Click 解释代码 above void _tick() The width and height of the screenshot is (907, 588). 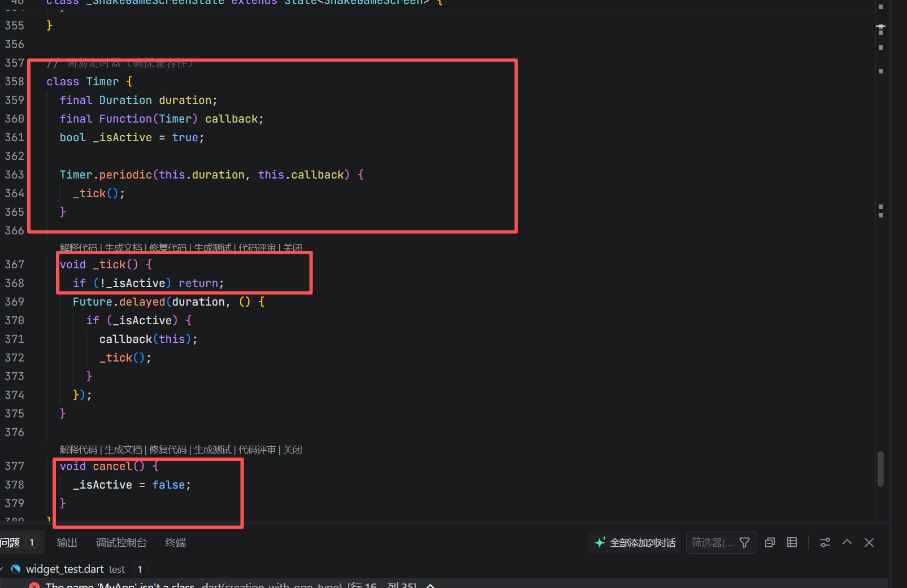pos(79,247)
